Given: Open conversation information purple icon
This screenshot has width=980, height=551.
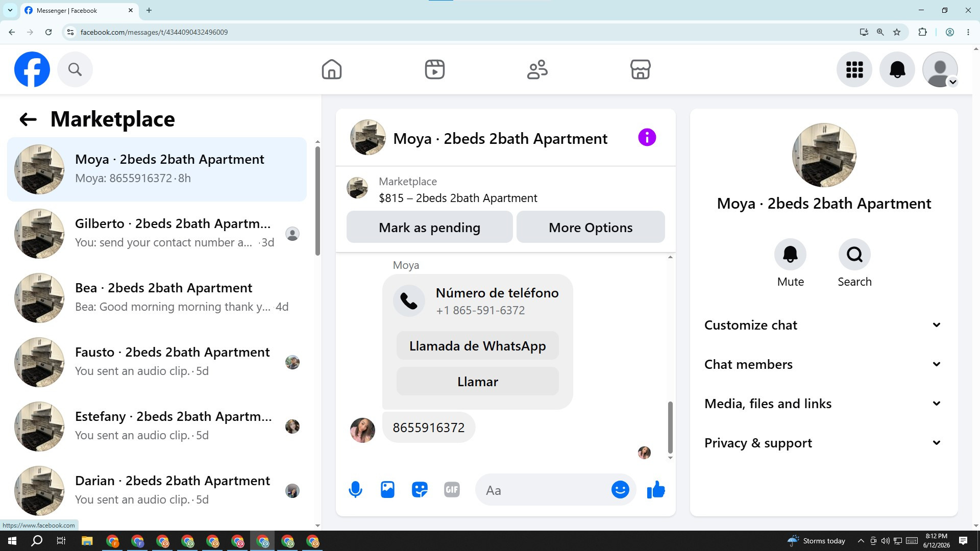Looking at the screenshot, I should (647, 137).
